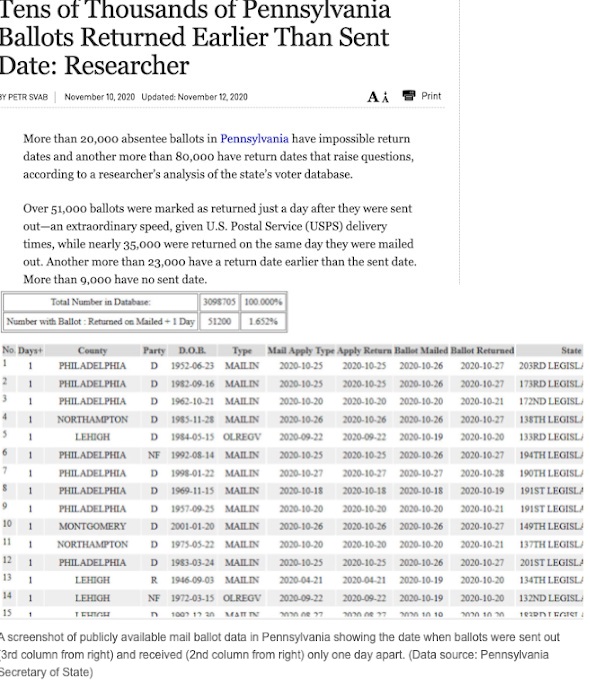
Task: Click the article headline
Action: [195, 38]
